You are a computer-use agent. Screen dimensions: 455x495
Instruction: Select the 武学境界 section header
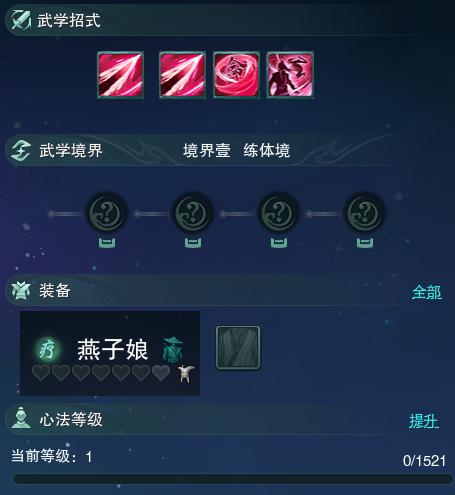coord(71,150)
